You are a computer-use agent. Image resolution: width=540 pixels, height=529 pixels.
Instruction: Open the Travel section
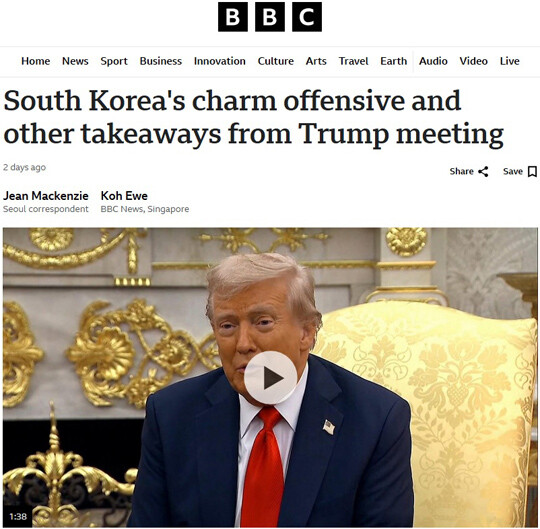click(353, 61)
